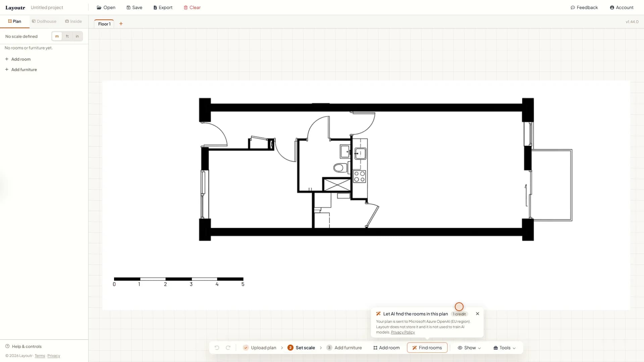Click the Save disk icon
The image size is (644, 362).
[x=128, y=7]
